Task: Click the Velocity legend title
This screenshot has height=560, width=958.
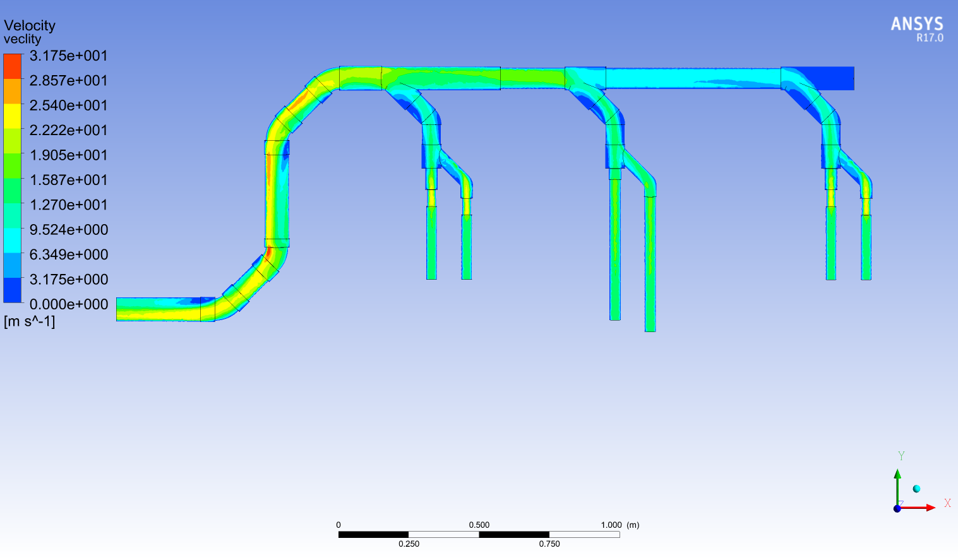Action: pyautogui.click(x=30, y=25)
